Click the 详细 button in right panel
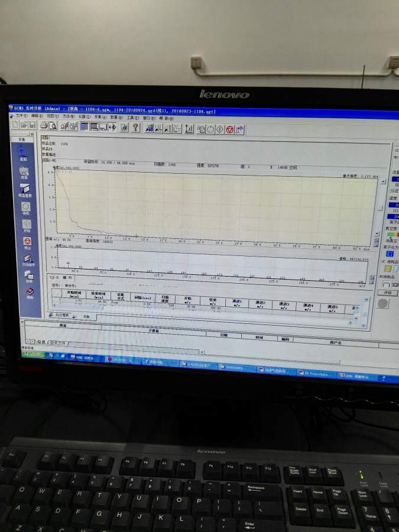The image size is (399, 532). (387, 293)
